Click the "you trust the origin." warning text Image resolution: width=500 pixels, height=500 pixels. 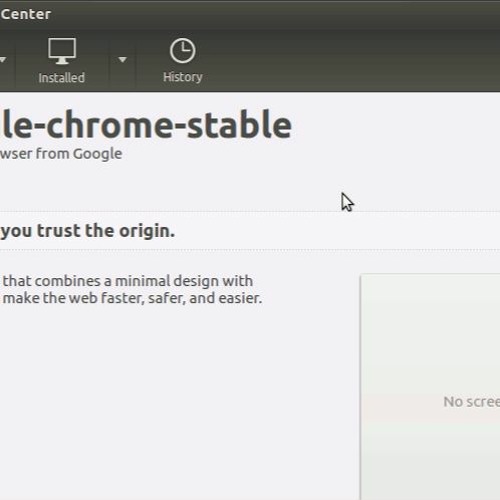(87, 231)
